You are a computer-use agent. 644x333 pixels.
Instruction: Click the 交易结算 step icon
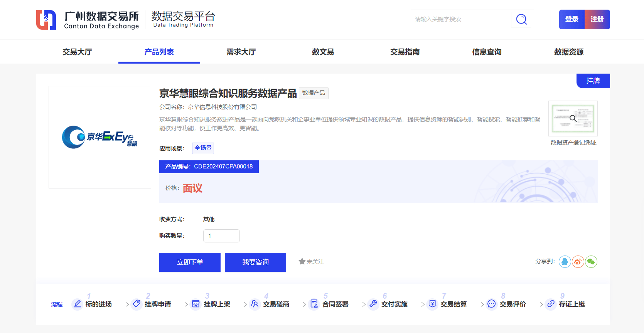[x=433, y=304]
